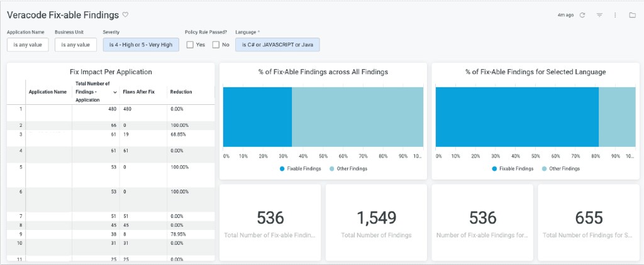Toggle Other Findings legend in All Findings chart

tap(348, 168)
